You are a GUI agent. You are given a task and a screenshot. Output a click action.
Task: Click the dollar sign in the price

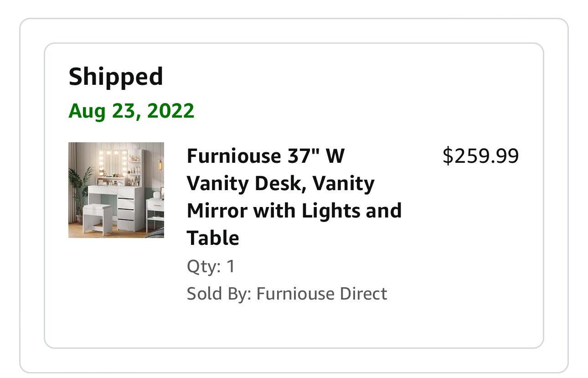pyautogui.click(x=448, y=156)
